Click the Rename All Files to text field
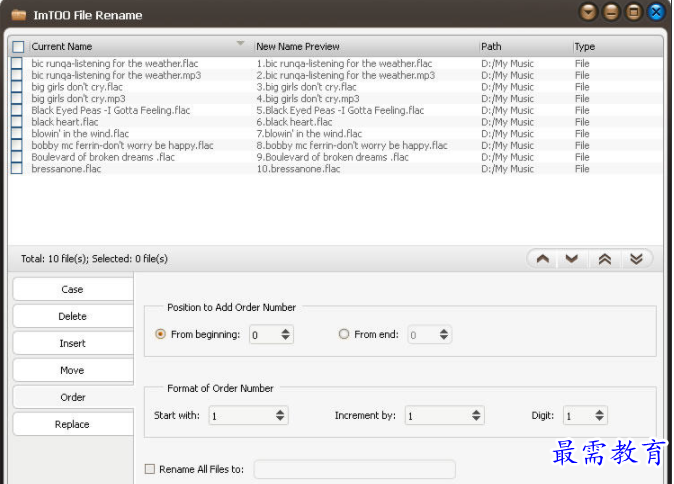 point(355,469)
